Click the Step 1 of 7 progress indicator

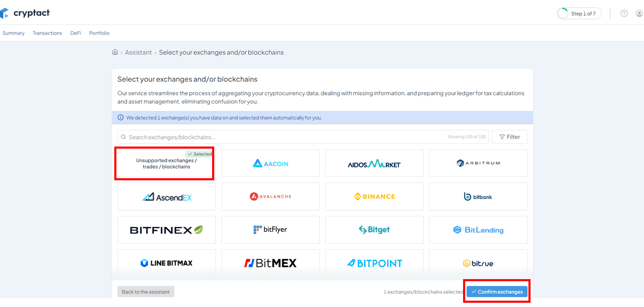[579, 14]
